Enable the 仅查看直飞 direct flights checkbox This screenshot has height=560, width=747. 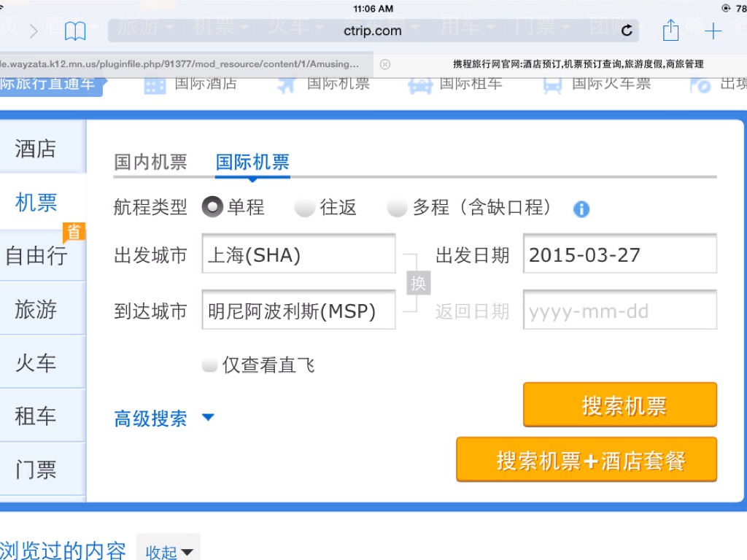pyautogui.click(x=210, y=365)
